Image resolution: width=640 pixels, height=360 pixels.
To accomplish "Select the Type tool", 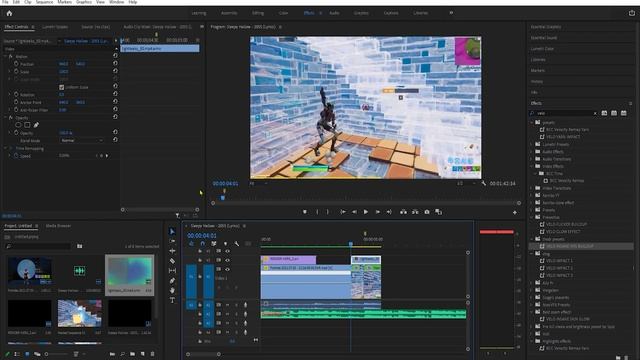I will (x=172, y=300).
